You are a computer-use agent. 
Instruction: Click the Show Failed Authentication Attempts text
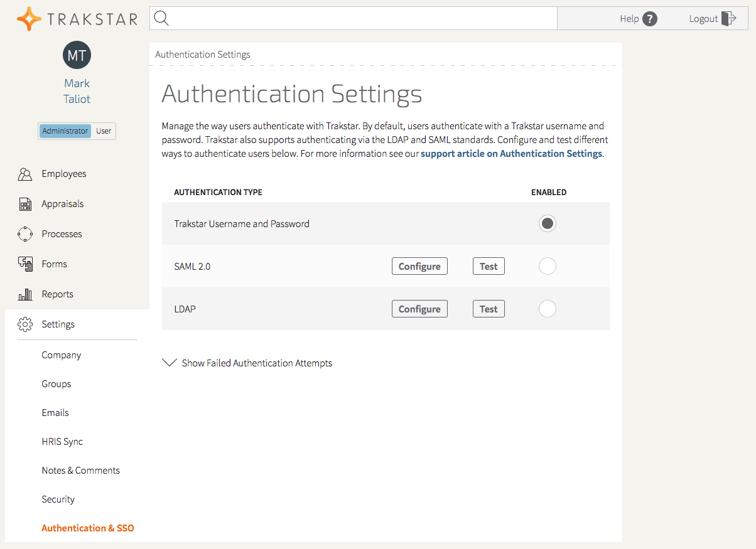[x=257, y=363]
